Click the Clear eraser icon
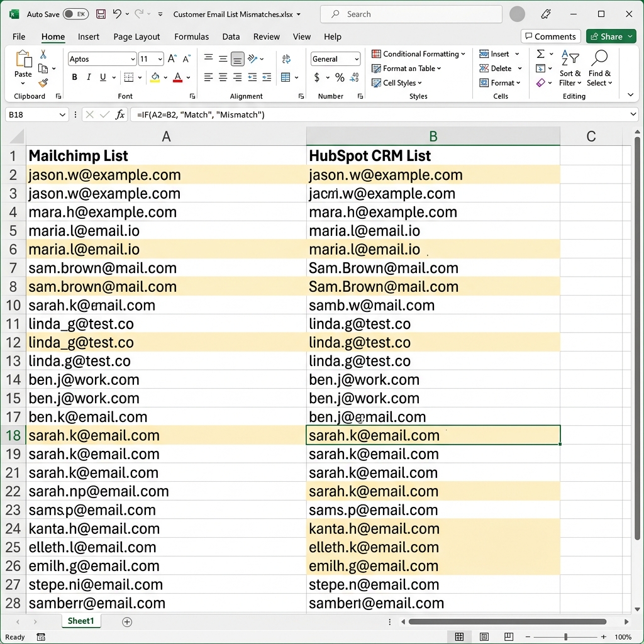 540,83
